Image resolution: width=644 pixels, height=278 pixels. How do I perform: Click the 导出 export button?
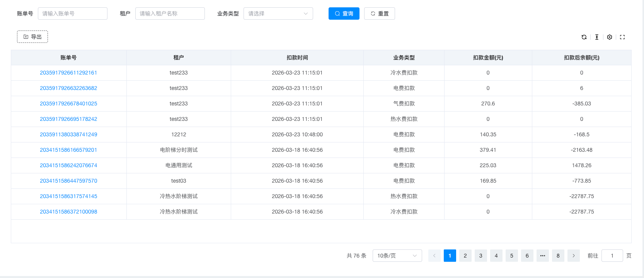[32, 37]
